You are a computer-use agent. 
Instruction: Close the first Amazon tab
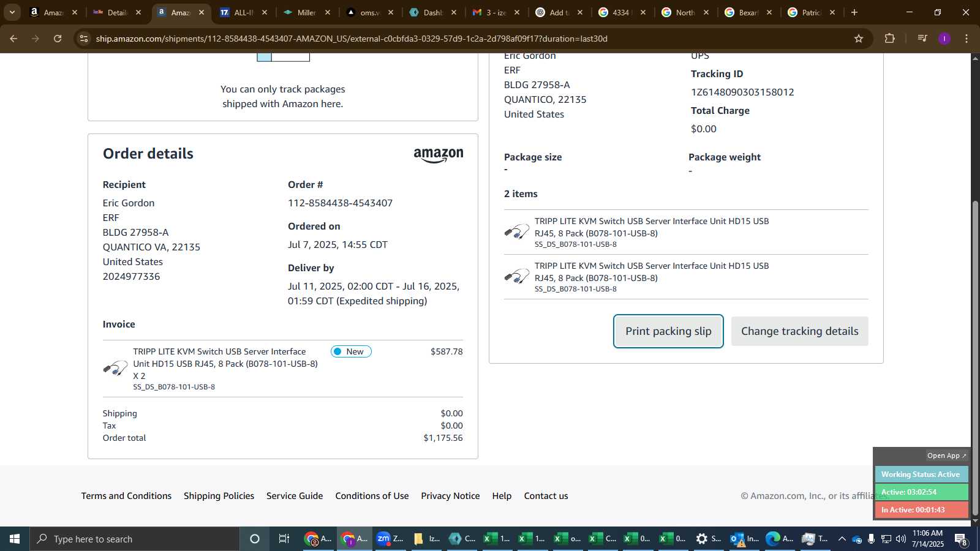(75, 12)
